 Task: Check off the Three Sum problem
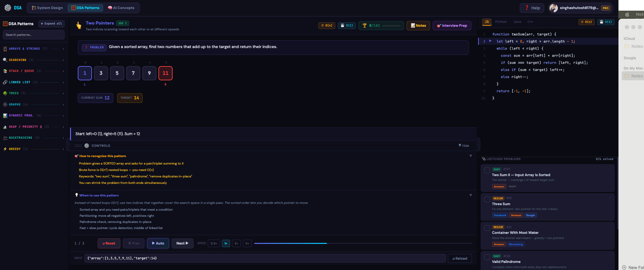coord(487,199)
